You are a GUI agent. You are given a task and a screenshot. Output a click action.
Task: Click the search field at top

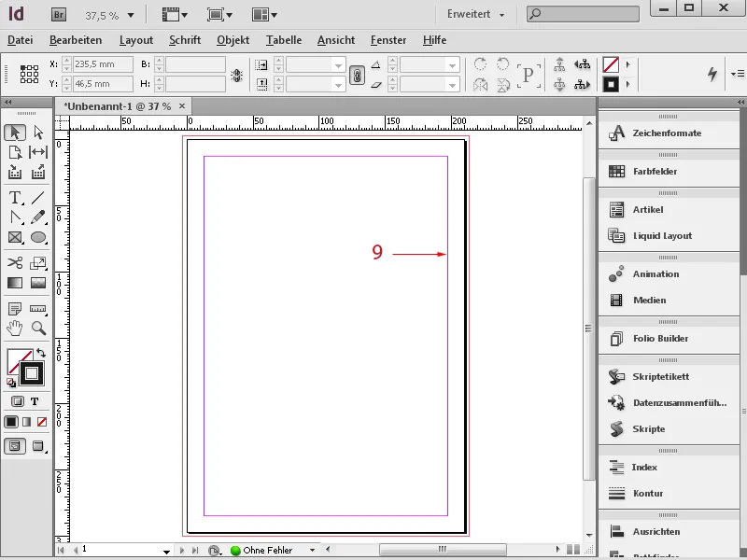(x=583, y=14)
